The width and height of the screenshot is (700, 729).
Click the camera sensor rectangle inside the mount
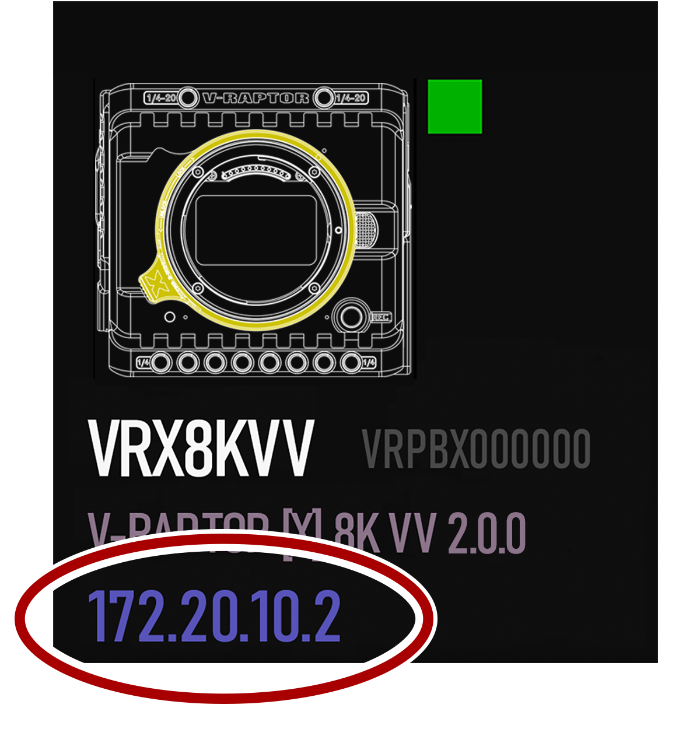pyautogui.click(x=256, y=230)
